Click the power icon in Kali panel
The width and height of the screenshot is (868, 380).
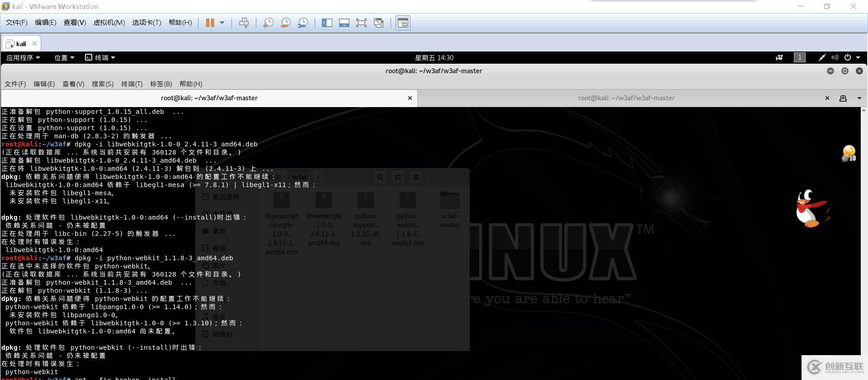tap(848, 57)
